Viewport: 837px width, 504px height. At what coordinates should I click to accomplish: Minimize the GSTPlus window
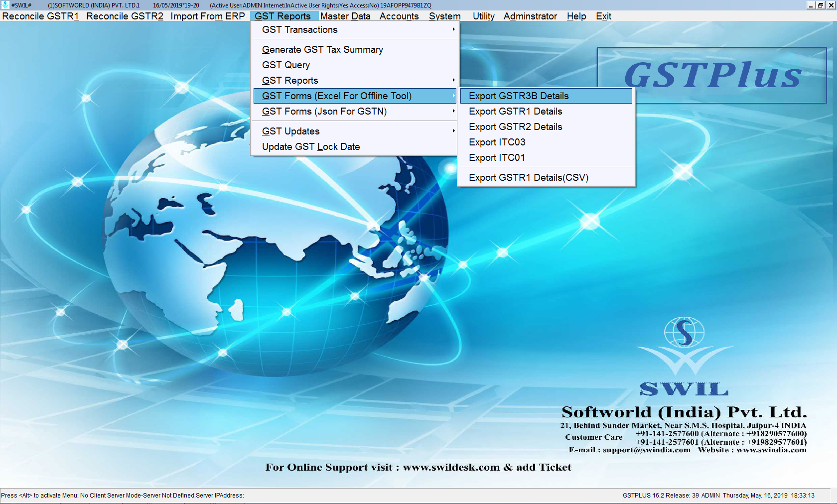point(811,5)
